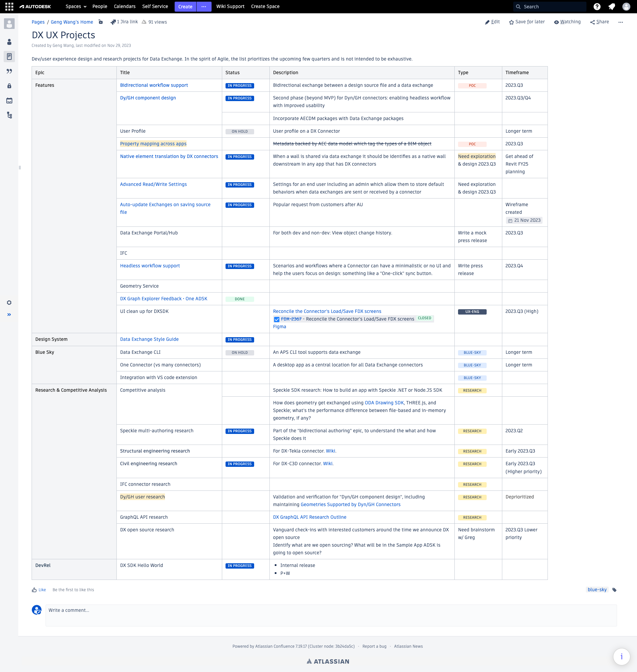Click the labels tag icon
Screen dimensions: 637x672
click(x=614, y=590)
